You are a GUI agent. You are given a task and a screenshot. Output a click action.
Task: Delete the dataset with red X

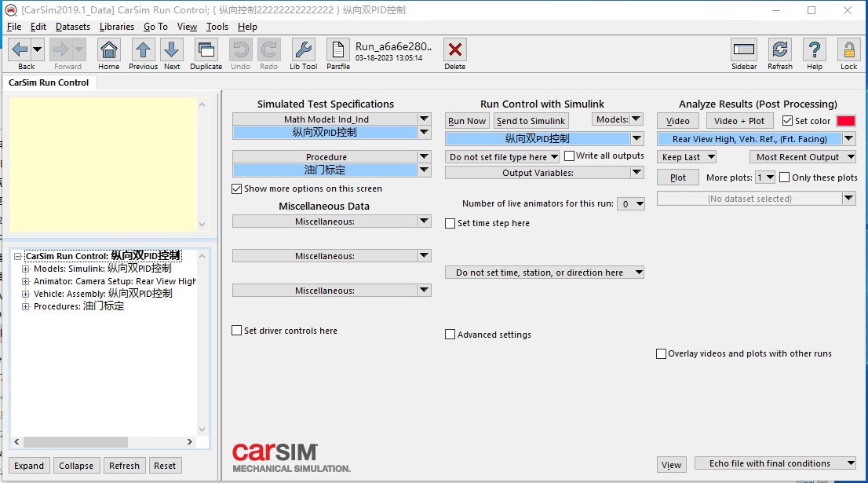[455, 49]
